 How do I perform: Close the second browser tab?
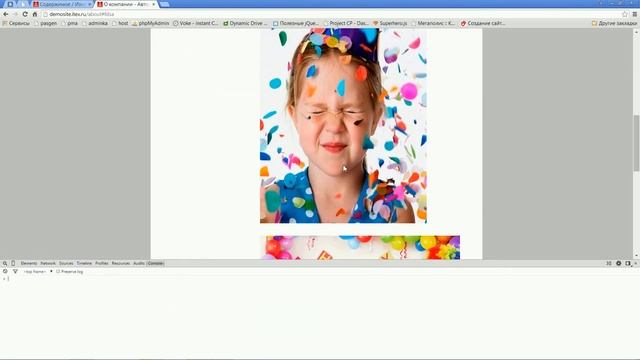[x=89, y=4]
